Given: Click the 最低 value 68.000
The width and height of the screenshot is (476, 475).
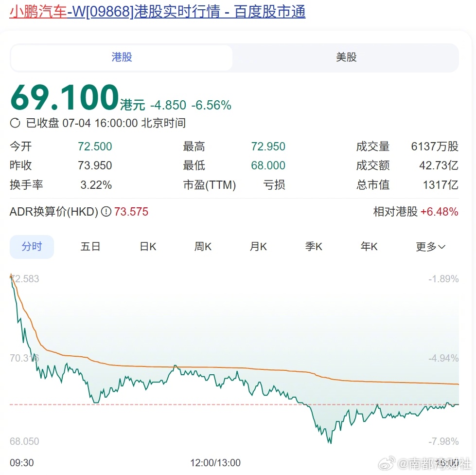Looking at the screenshot, I should coord(268,165).
